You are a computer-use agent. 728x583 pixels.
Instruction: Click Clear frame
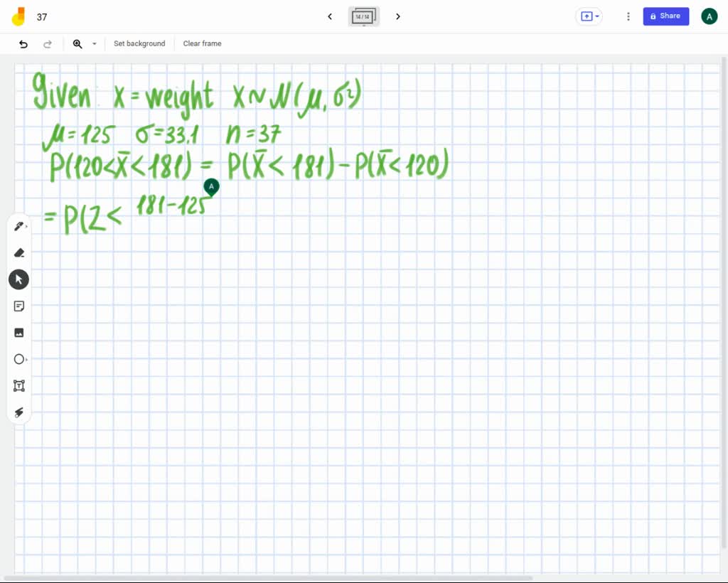[x=202, y=44]
